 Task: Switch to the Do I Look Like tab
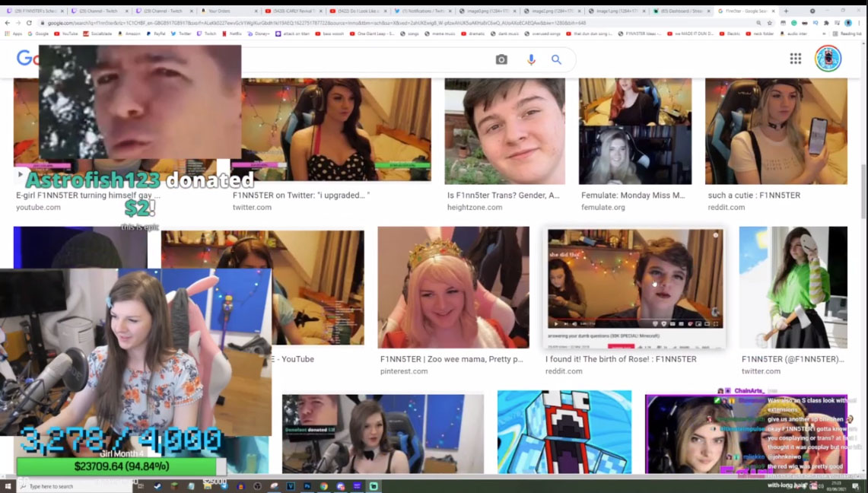pyautogui.click(x=359, y=11)
